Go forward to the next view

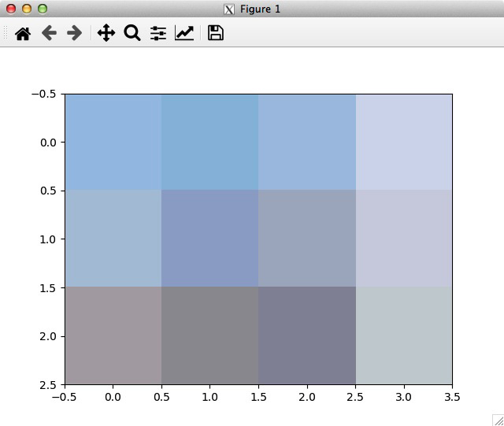[75, 33]
